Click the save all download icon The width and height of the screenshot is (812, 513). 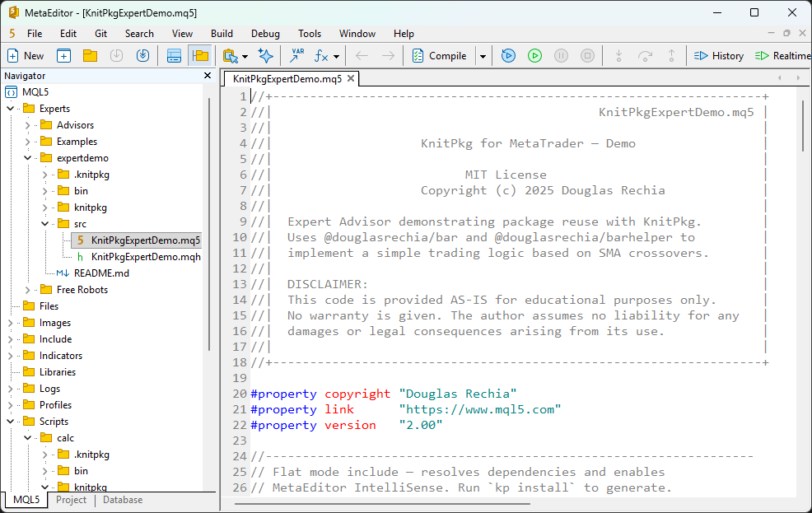click(x=142, y=56)
